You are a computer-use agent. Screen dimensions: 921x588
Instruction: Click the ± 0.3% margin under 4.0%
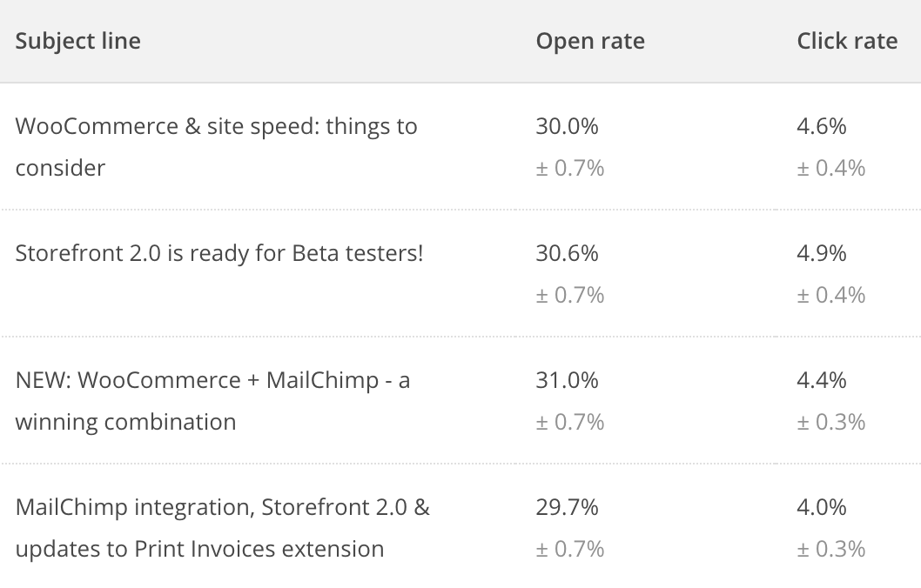tap(830, 549)
